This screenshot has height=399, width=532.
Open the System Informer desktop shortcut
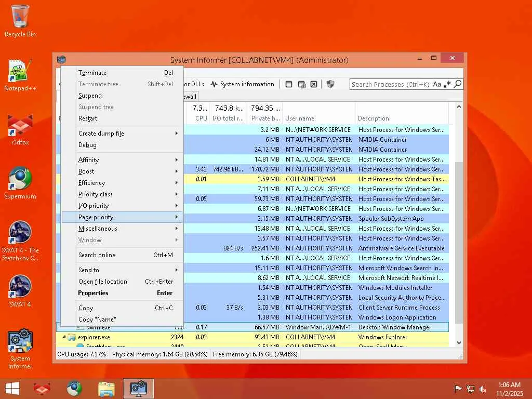click(x=20, y=349)
